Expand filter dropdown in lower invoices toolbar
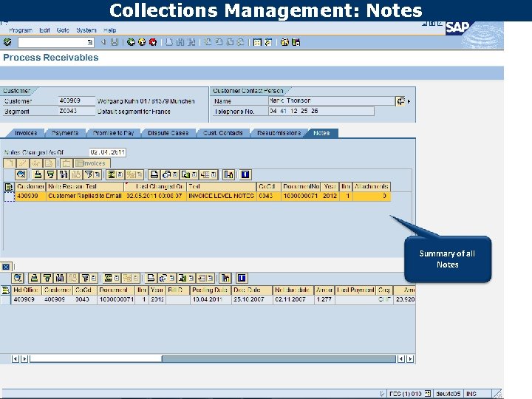532x399 pixels. 94,279
